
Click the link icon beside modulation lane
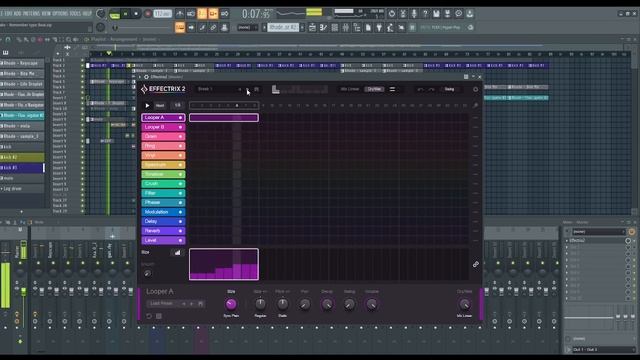(x=476, y=264)
